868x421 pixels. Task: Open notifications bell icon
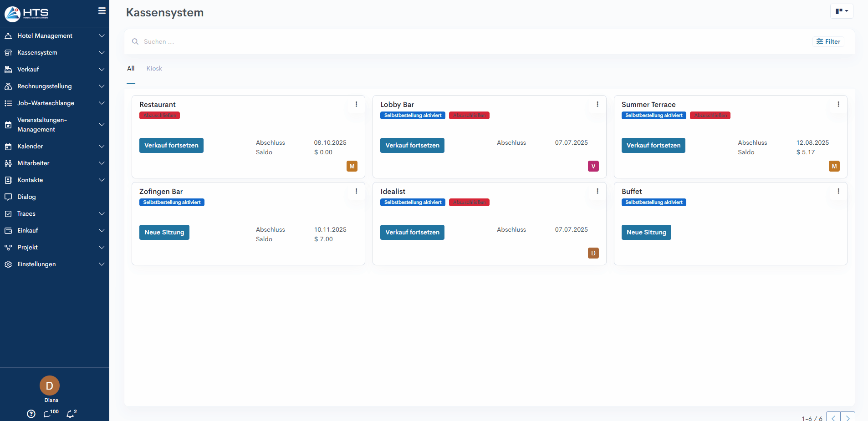tap(70, 414)
